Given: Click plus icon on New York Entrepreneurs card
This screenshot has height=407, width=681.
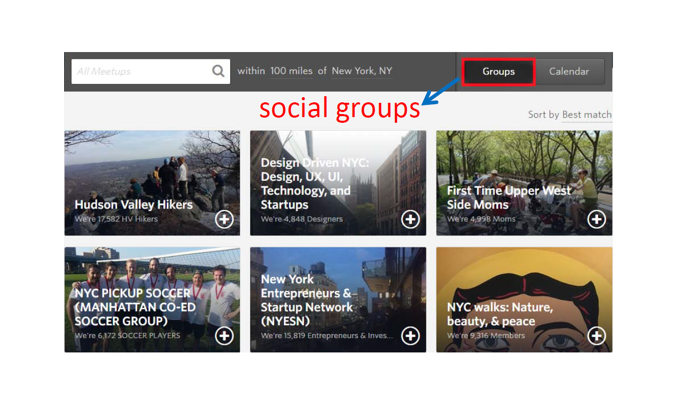Looking at the screenshot, I should 410,336.
